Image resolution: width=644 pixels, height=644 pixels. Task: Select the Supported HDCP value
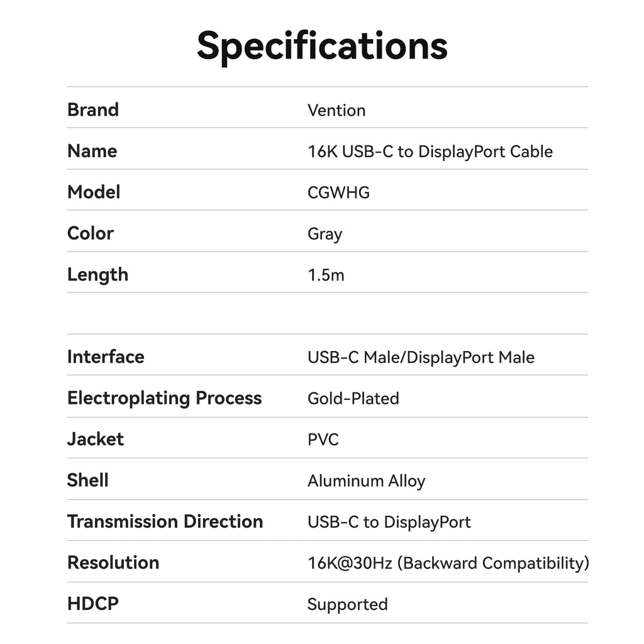pos(347,604)
